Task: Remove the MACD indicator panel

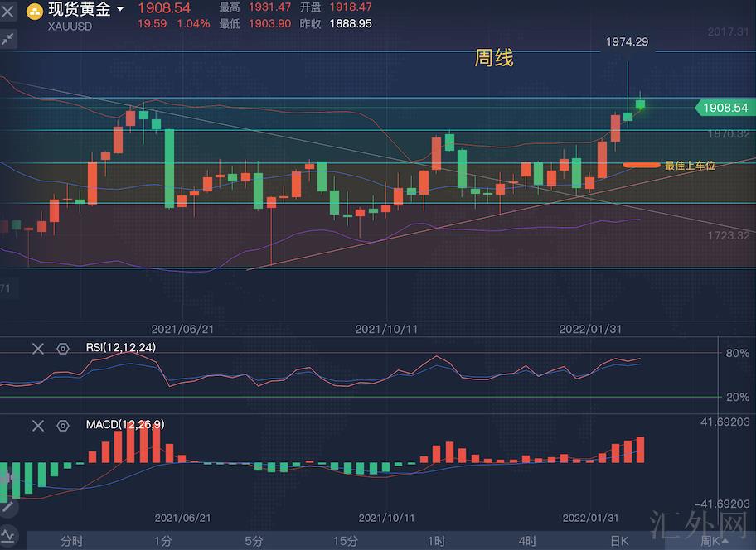Action: tap(38, 425)
